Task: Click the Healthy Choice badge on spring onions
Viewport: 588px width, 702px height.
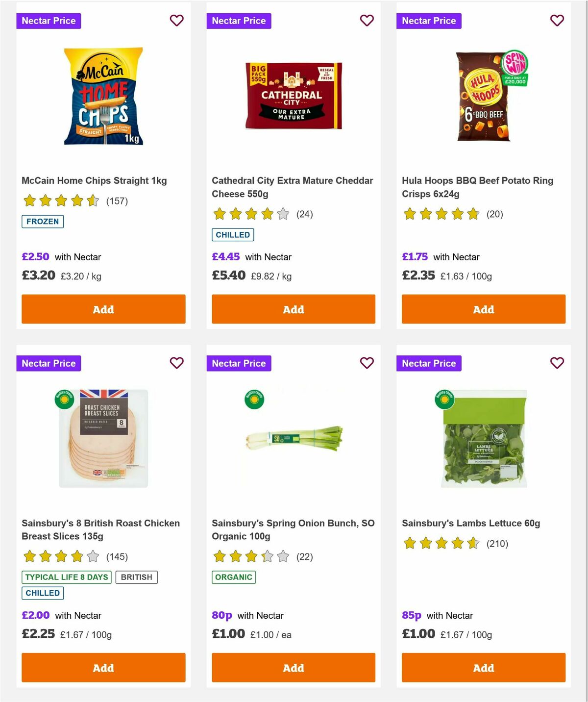Action: (x=254, y=400)
